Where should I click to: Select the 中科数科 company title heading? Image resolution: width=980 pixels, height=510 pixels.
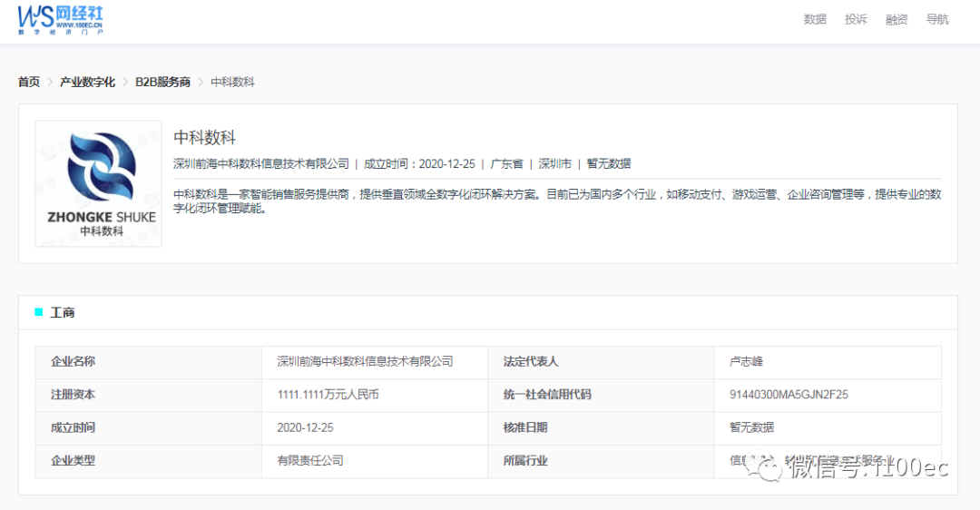(x=204, y=138)
